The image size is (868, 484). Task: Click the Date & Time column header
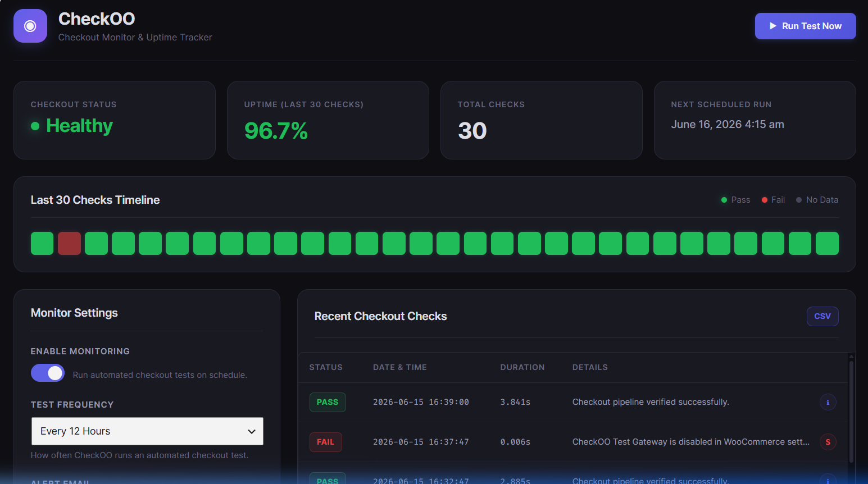point(400,367)
